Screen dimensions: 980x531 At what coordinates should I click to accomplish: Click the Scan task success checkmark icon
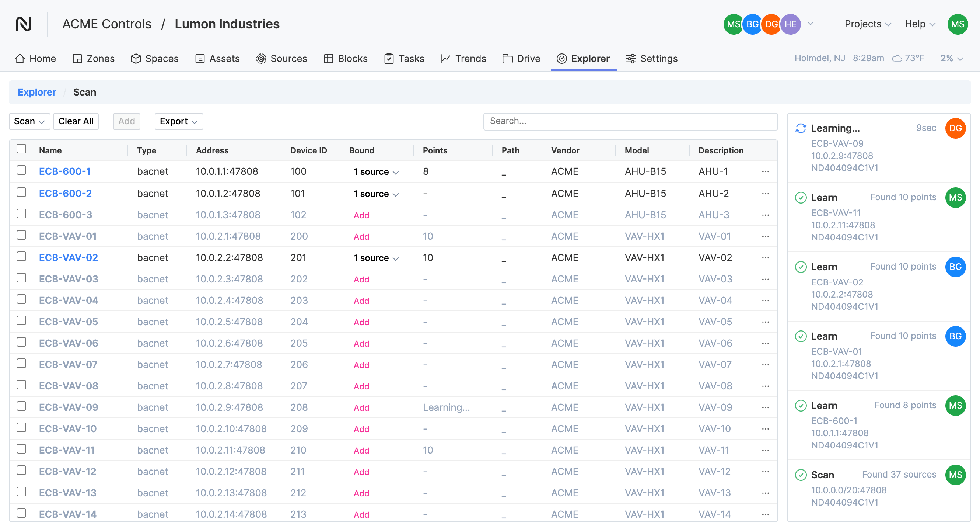(x=801, y=475)
